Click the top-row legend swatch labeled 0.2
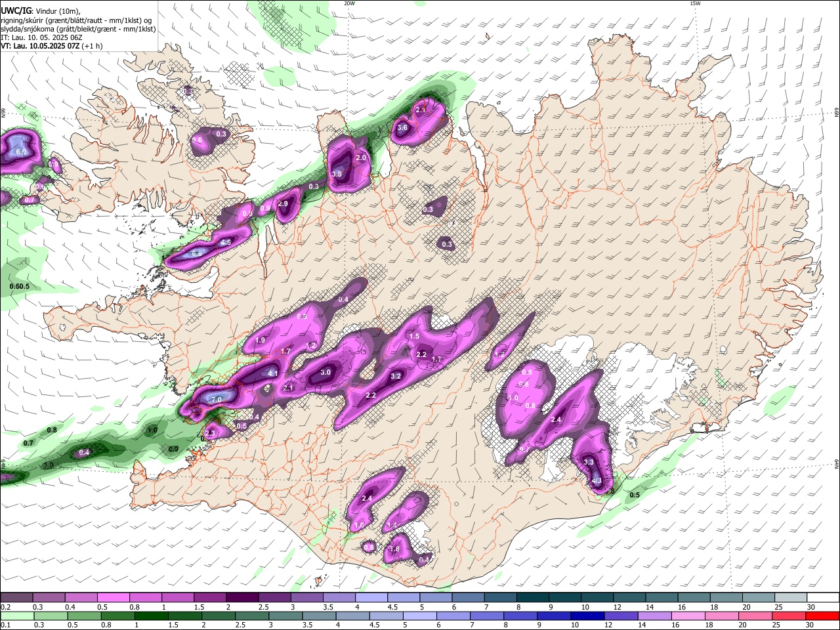Screen dimensions: 840x630 pyautogui.click(x=16, y=598)
